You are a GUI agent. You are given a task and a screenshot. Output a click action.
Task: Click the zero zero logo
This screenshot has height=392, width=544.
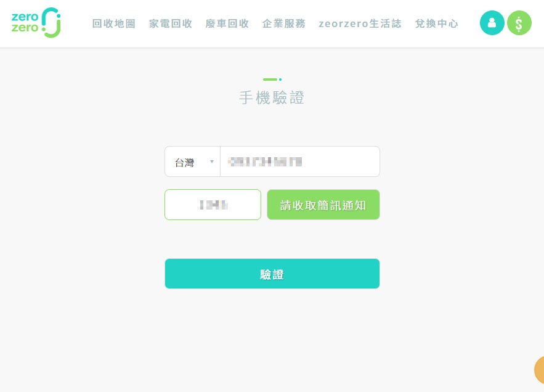coord(36,23)
